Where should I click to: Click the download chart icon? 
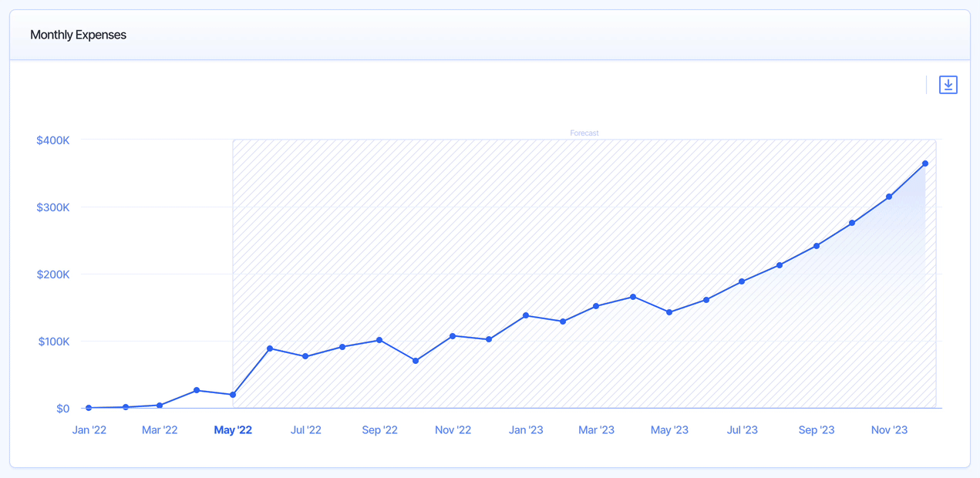pos(948,85)
